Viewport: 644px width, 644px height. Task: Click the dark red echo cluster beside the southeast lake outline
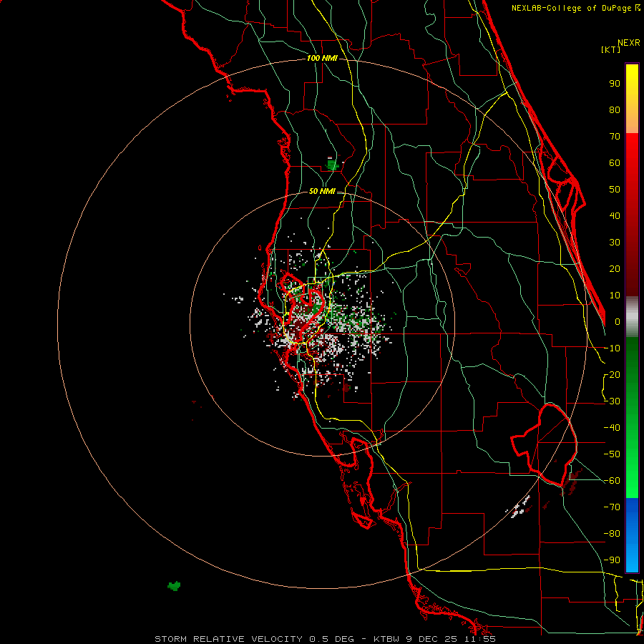pos(571,482)
